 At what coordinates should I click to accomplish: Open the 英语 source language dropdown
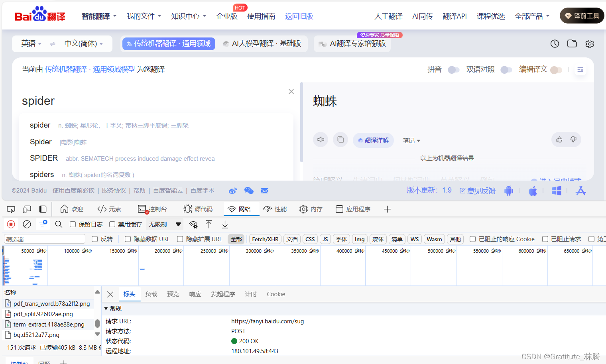31,44
